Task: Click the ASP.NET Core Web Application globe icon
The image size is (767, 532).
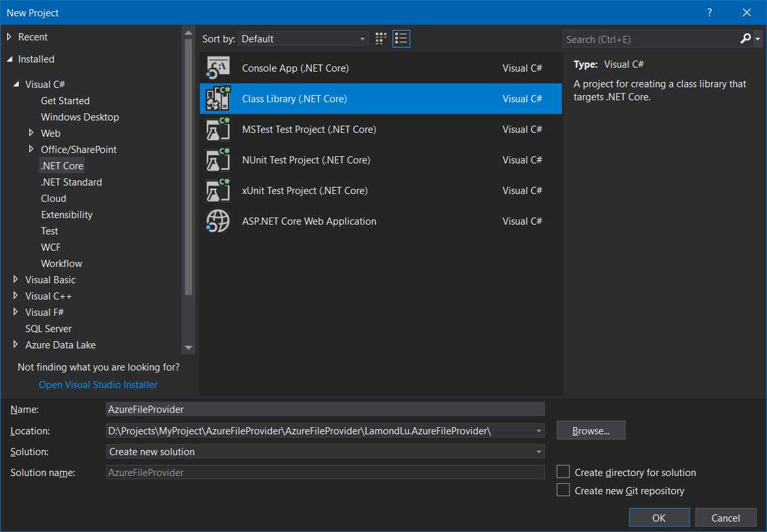Action: tap(217, 221)
